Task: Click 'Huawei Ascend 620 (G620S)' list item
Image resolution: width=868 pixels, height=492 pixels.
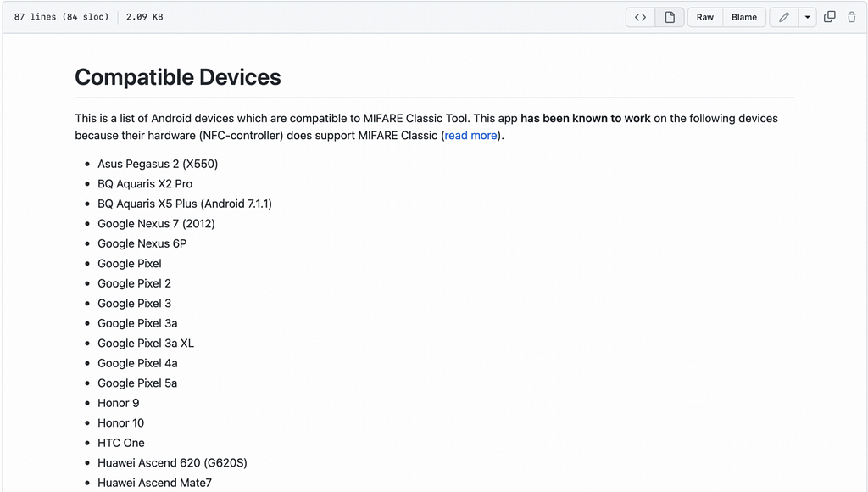Action: [x=173, y=463]
